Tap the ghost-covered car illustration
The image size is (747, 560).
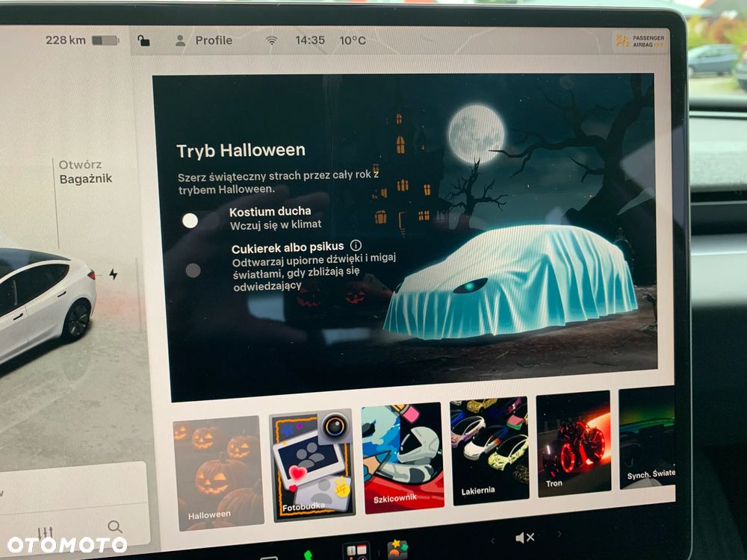(511, 282)
